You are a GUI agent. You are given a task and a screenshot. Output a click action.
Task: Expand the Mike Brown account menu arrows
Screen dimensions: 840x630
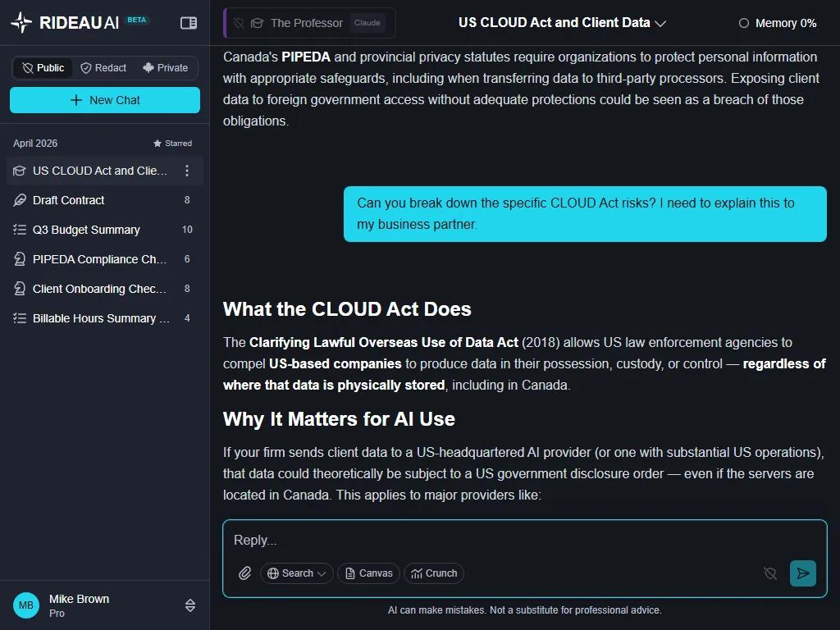click(x=190, y=605)
